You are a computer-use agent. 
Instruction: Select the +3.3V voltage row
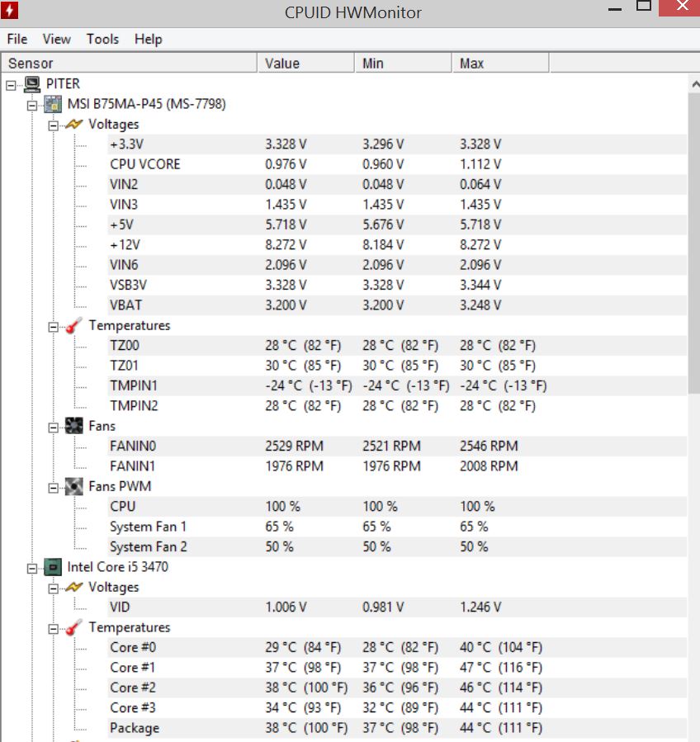[396, 144]
